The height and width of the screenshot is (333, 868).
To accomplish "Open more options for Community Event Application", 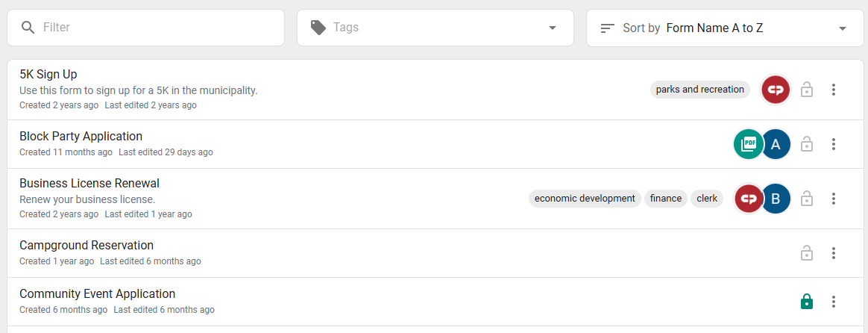I will point(834,302).
